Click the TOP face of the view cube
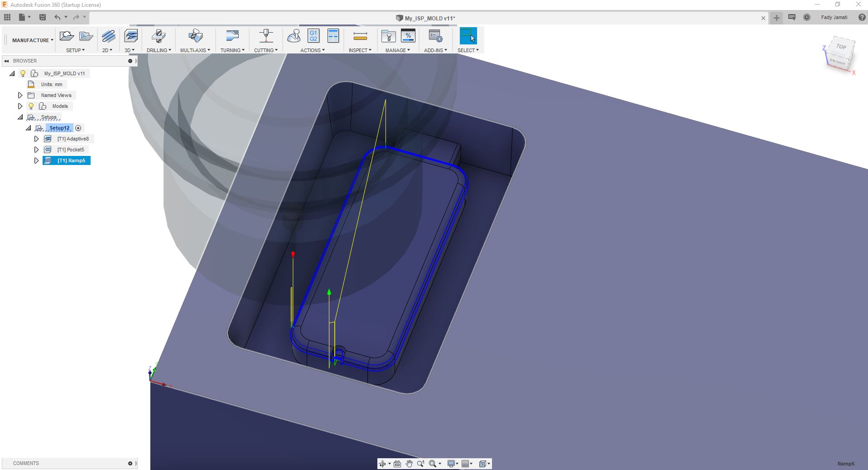Screen dimensions: 868x470 (x=841, y=47)
